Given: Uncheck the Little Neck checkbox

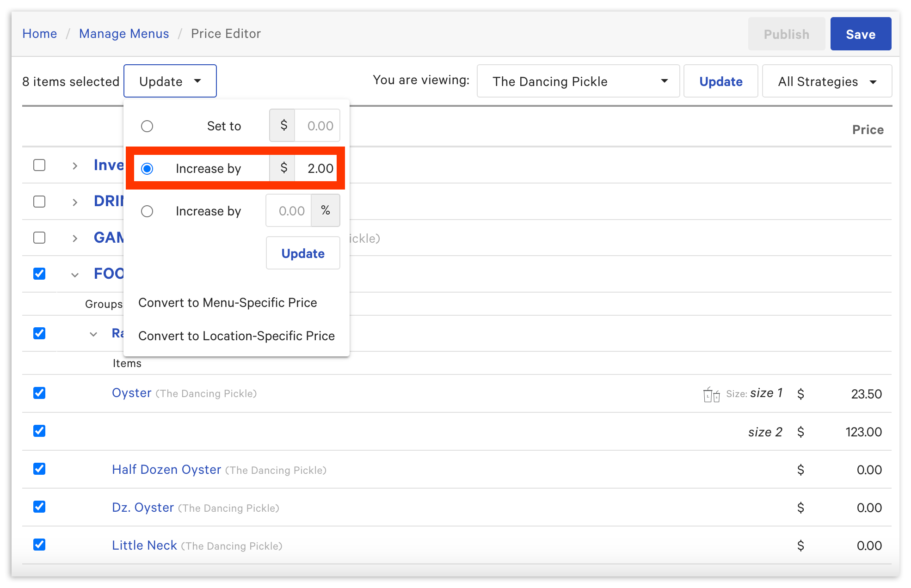Looking at the screenshot, I should tap(39, 545).
